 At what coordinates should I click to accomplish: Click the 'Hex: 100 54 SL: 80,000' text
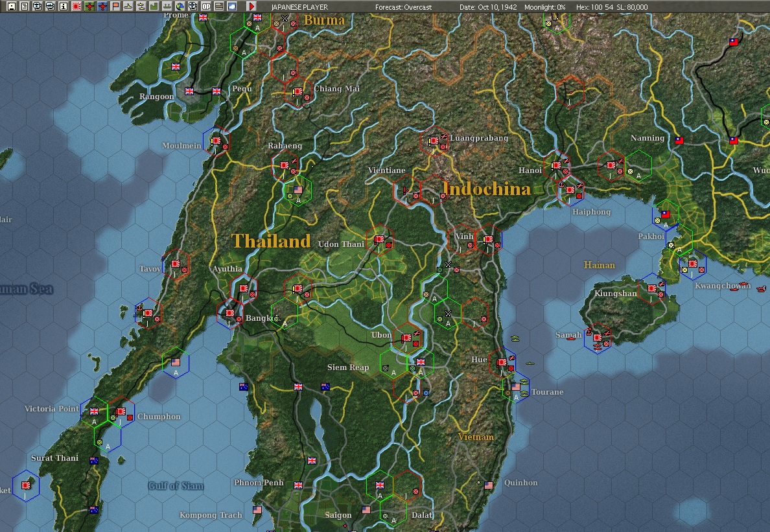pos(612,7)
